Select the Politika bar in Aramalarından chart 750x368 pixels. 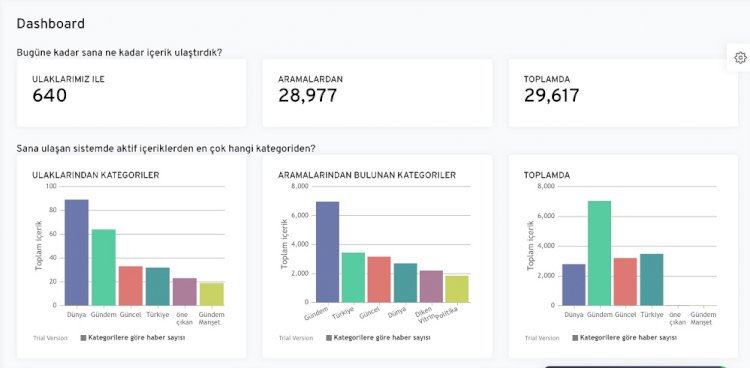pyautogui.click(x=457, y=289)
